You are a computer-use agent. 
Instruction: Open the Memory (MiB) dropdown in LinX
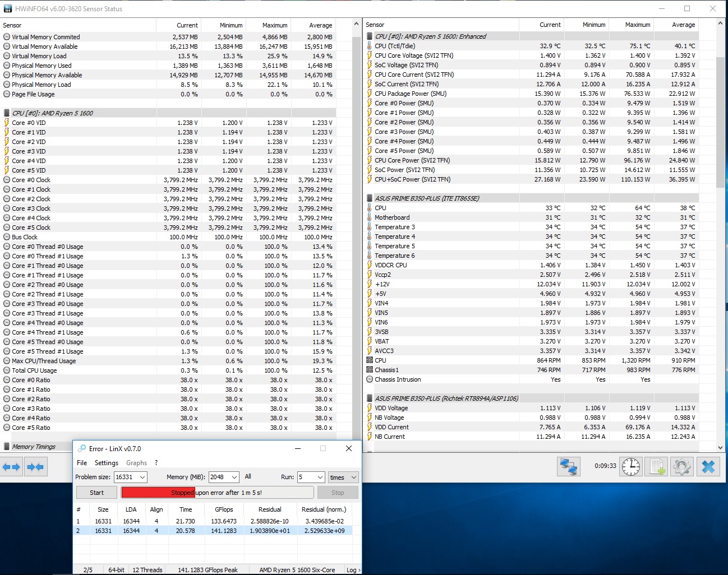pyautogui.click(x=234, y=477)
